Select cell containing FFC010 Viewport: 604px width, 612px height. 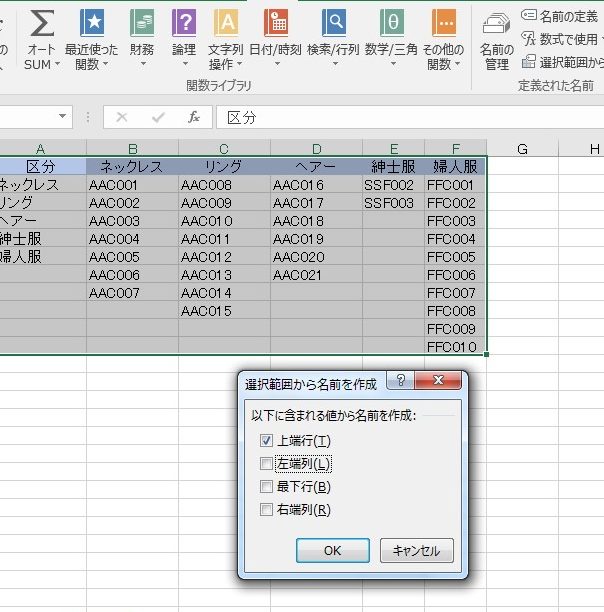[455, 346]
